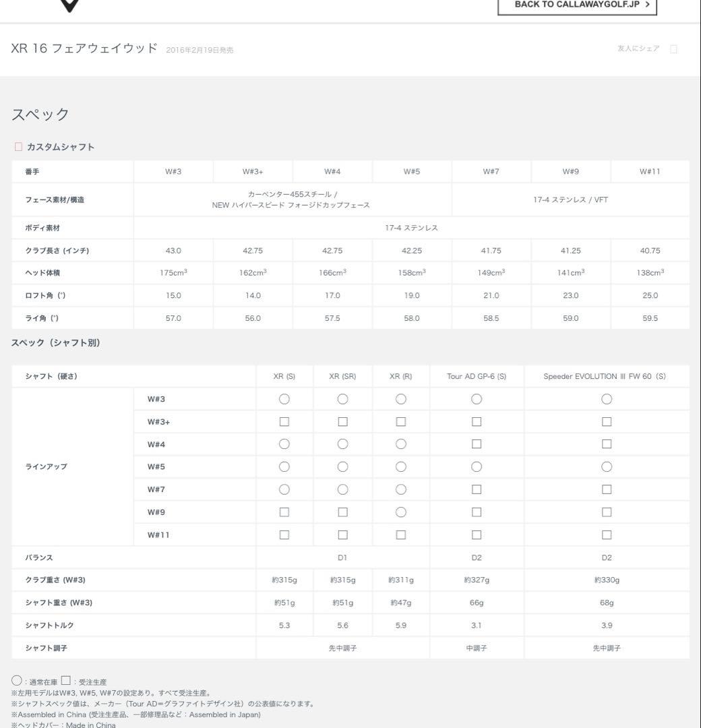The width and height of the screenshot is (701, 728).
Task: Click the shaft torque value 3.1
Action: [x=477, y=626]
